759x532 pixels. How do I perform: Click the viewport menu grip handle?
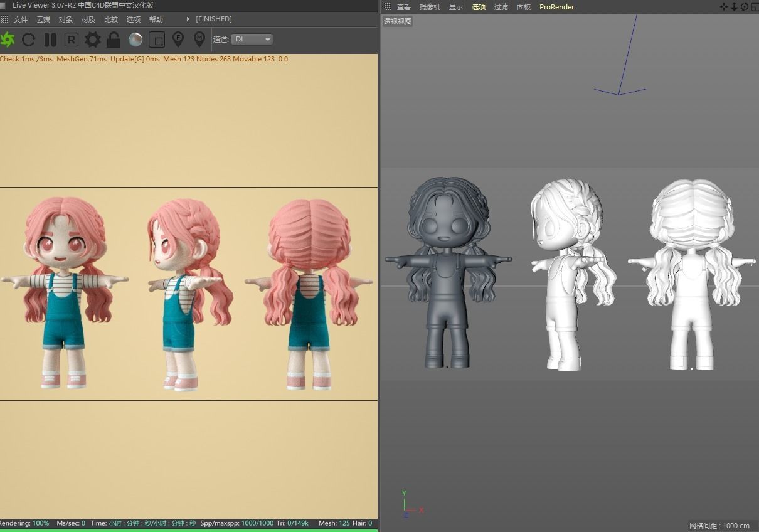[388, 7]
